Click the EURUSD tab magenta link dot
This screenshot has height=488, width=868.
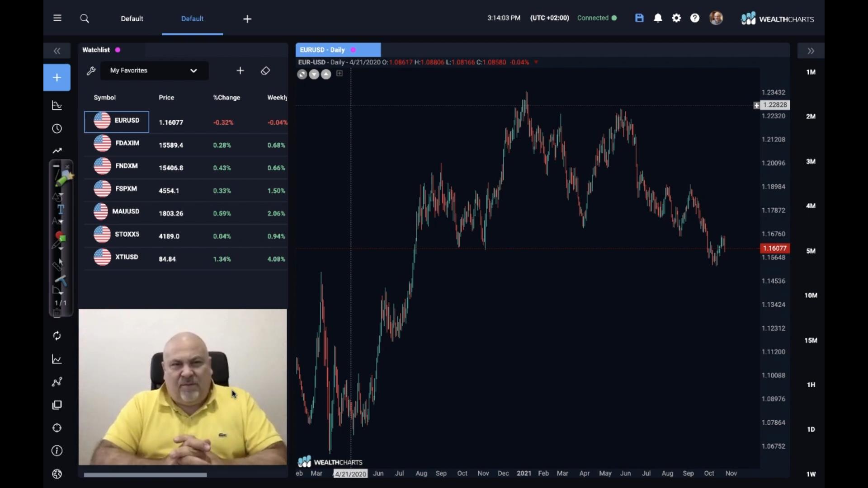[x=353, y=50]
